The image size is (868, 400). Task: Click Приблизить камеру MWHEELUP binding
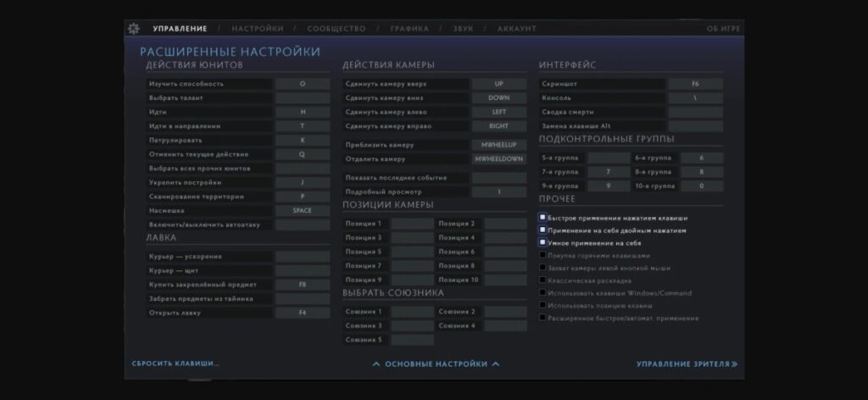[498, 145]
